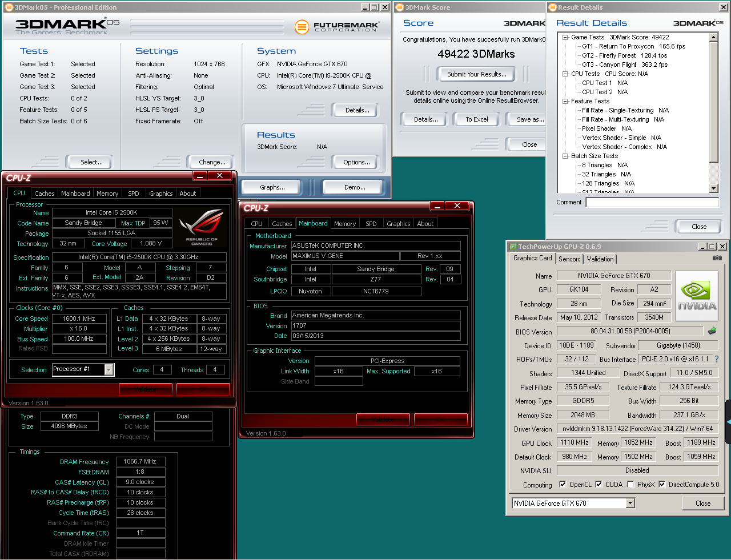Collapse the Game Tests tree node

[565, 37]
